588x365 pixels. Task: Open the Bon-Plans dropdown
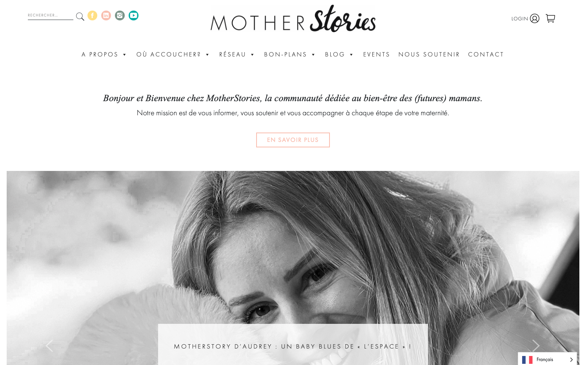289,54
